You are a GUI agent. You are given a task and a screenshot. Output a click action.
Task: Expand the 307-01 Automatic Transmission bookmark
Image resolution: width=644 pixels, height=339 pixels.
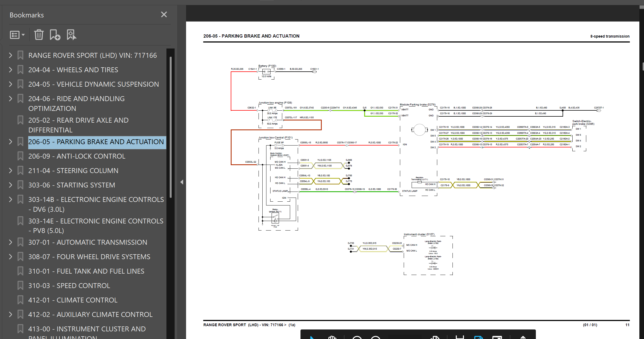(10, 242)
